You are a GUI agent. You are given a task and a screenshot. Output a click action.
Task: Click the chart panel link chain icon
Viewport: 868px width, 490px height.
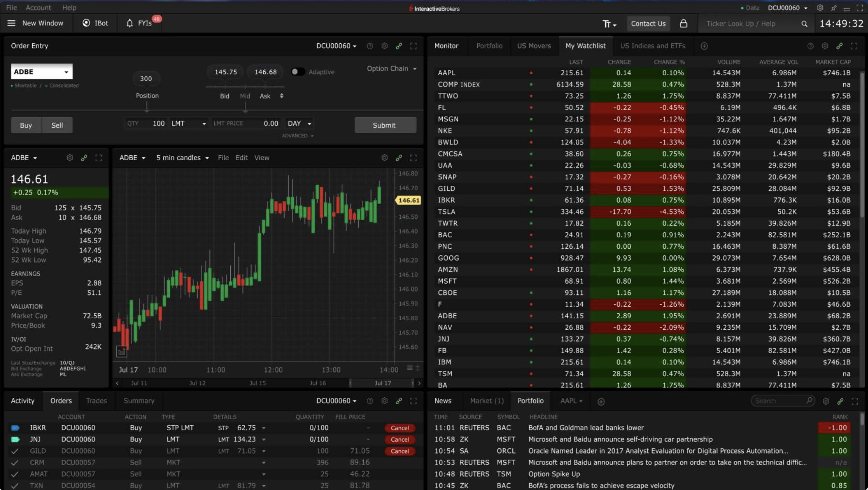[x=399, y=158]
